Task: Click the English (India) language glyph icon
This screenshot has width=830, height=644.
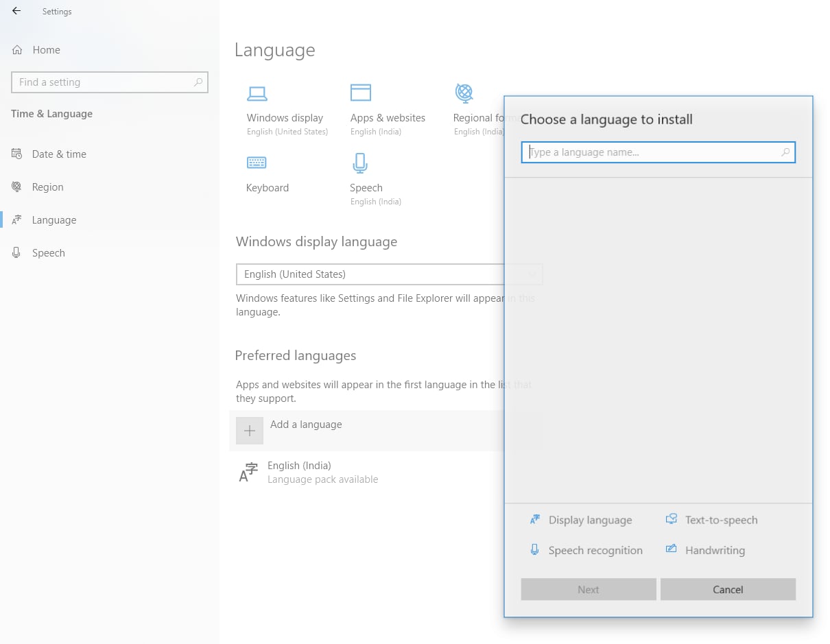Action: tap(248, 473)
